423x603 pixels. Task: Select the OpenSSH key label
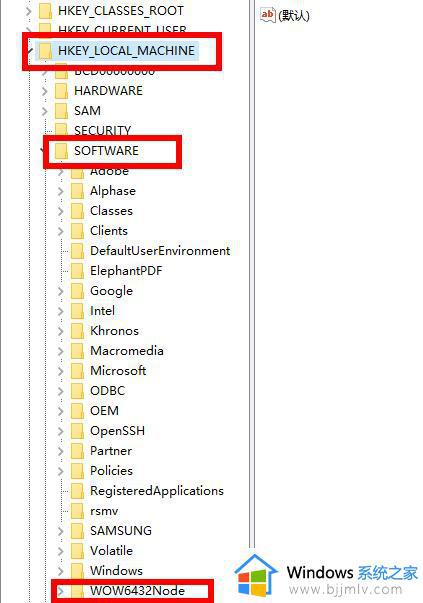(117, 431)
